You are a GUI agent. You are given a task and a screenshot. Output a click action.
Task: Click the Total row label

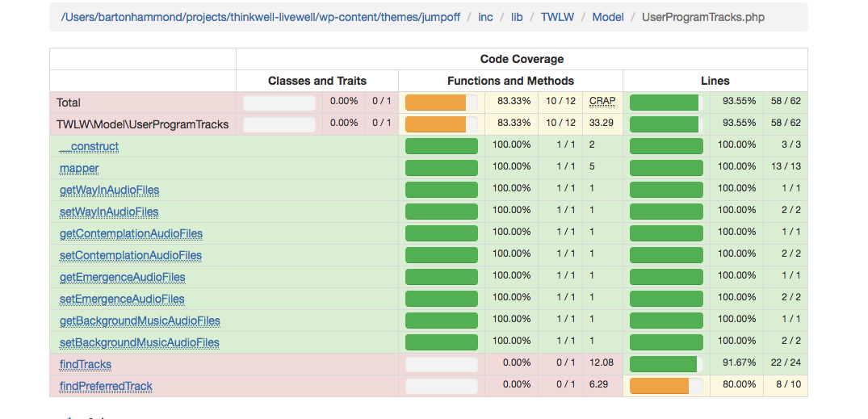68,103
